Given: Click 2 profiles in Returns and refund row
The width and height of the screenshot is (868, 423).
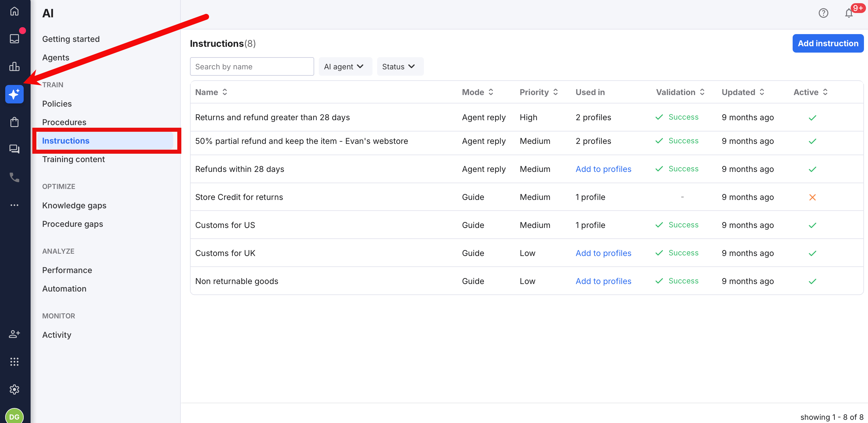Looking at the screenshot, I should (593, 118).
